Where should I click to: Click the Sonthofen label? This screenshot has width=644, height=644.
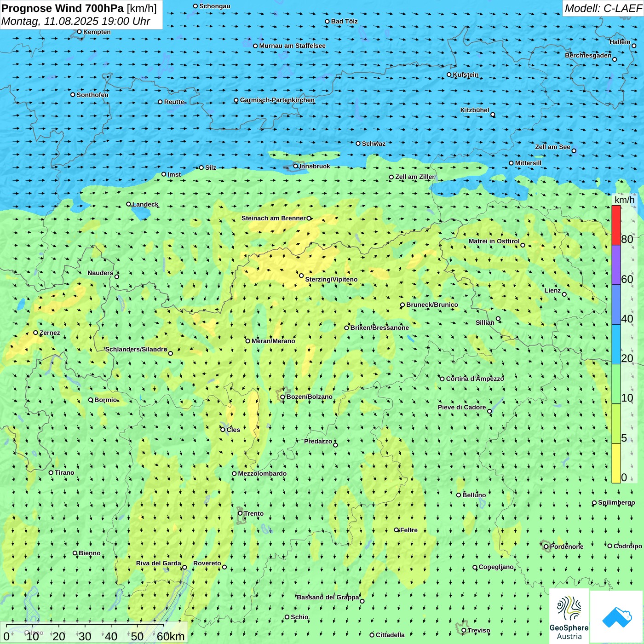pos(92,95)
